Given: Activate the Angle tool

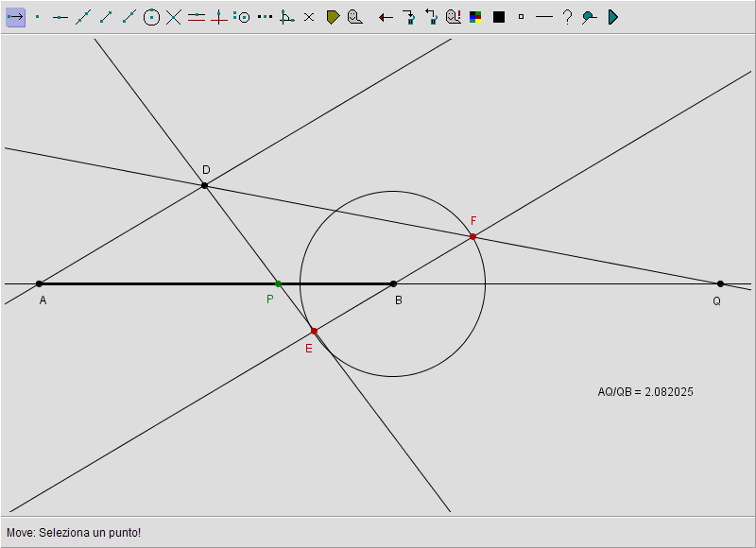Looking at the screenshot, I should pos(286,17).
